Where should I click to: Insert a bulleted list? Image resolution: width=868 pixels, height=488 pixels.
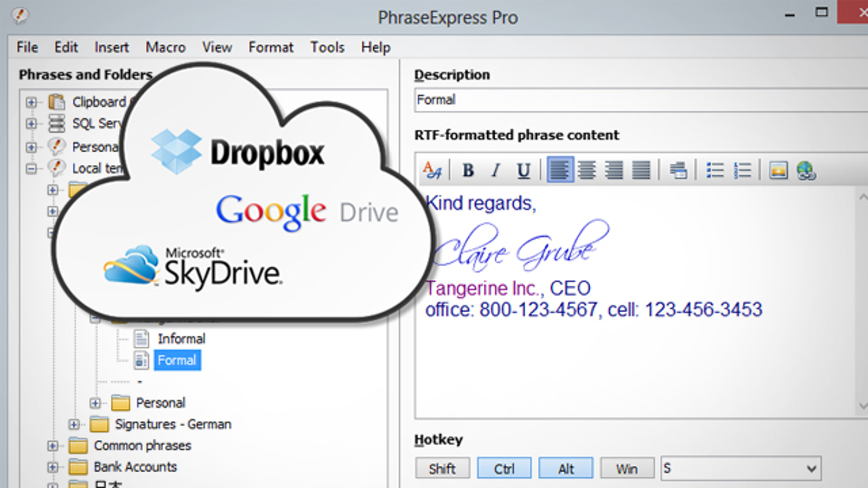[715, 170]
